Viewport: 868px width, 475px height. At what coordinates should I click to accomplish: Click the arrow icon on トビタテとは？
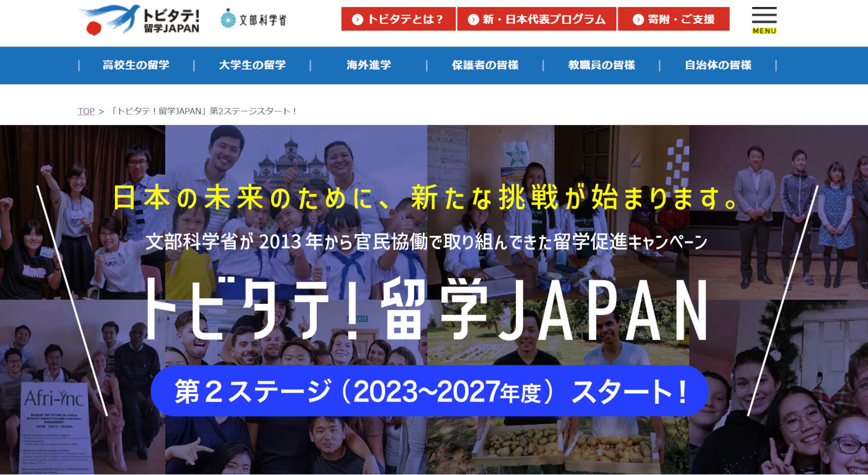point(358,19)
